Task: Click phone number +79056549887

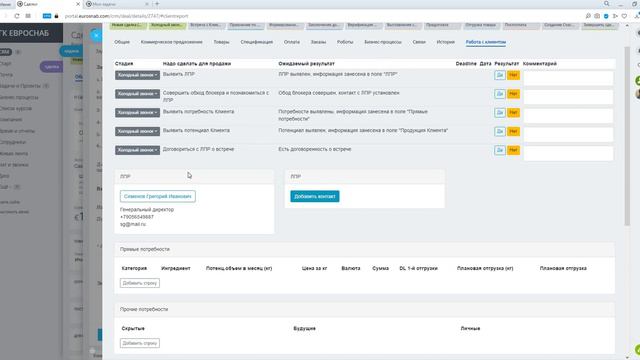Action: [x=137, y=217]
